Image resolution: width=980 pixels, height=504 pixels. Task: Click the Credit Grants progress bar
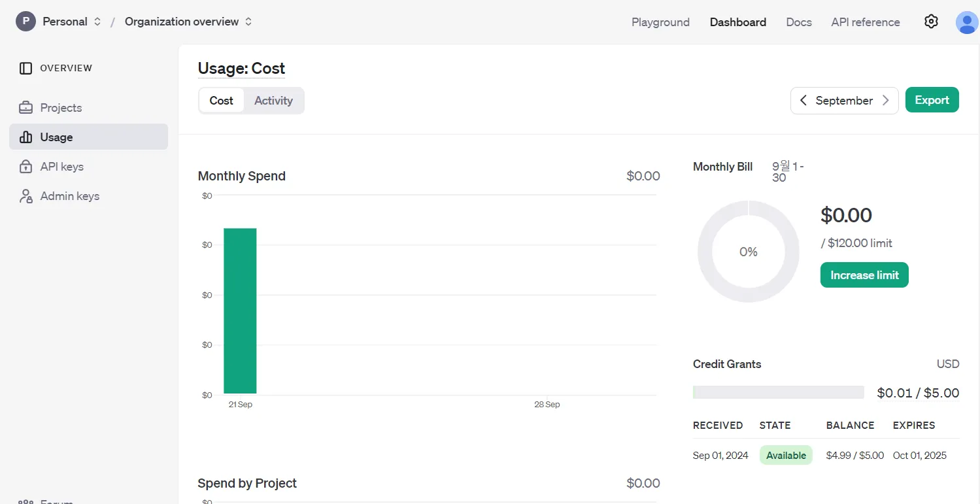(778, 392)
